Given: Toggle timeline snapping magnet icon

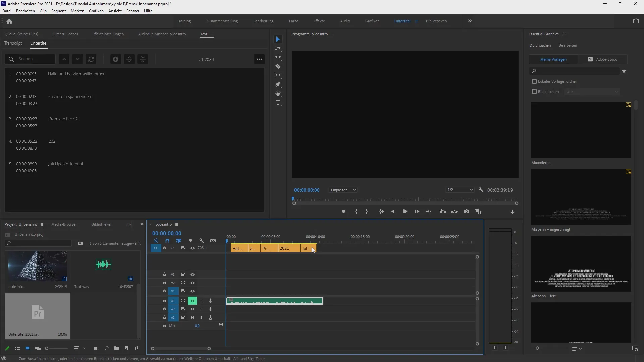Looking at the screenshot, I should click(x=167, y=241).
